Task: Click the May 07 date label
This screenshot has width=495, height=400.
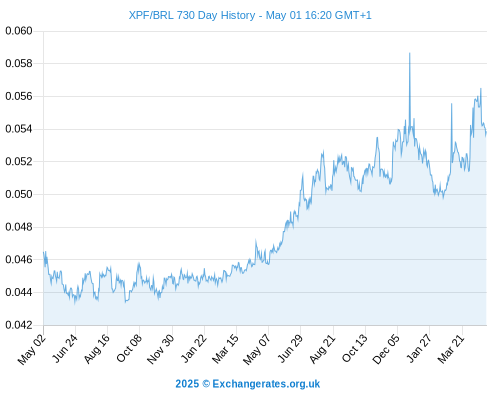Action: [257, 349]
